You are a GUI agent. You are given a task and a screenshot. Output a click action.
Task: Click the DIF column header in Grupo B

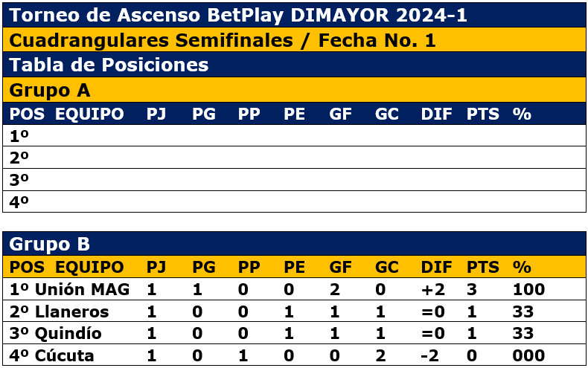coord(436,267)
